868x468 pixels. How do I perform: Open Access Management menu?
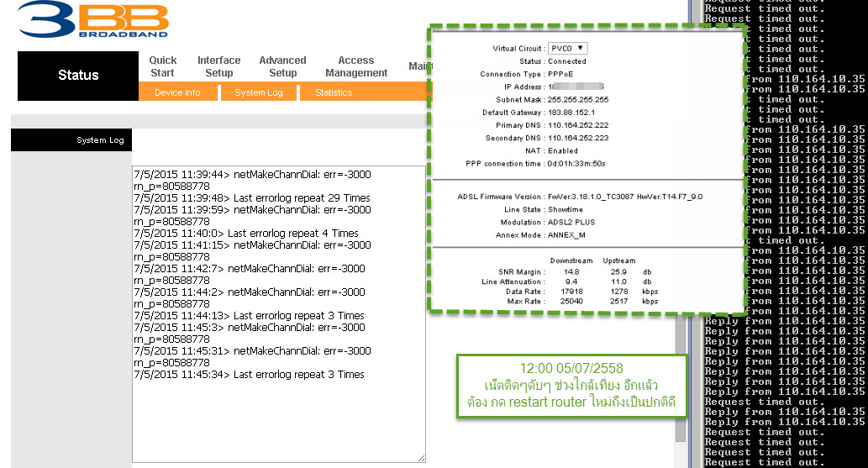click(356, 66)
